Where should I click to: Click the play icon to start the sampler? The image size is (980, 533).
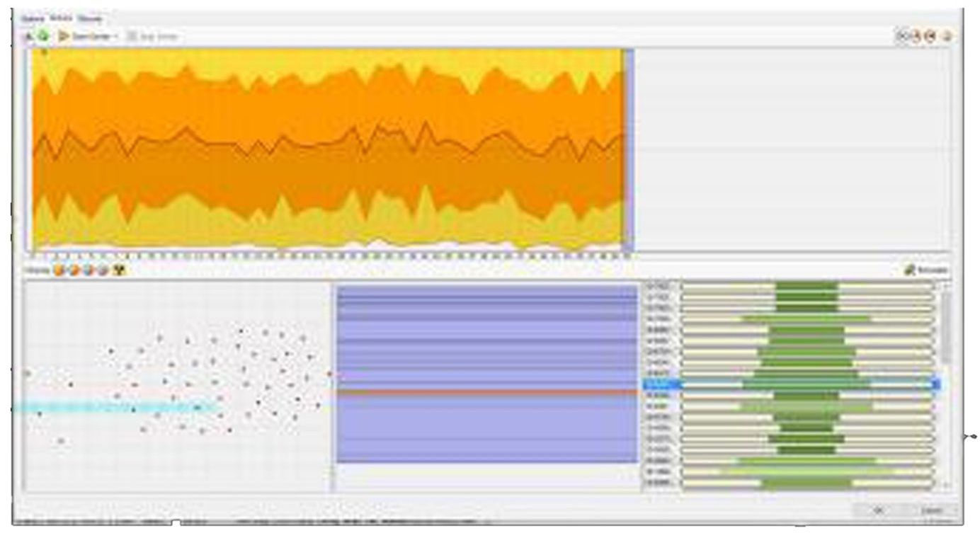[64, 36]
